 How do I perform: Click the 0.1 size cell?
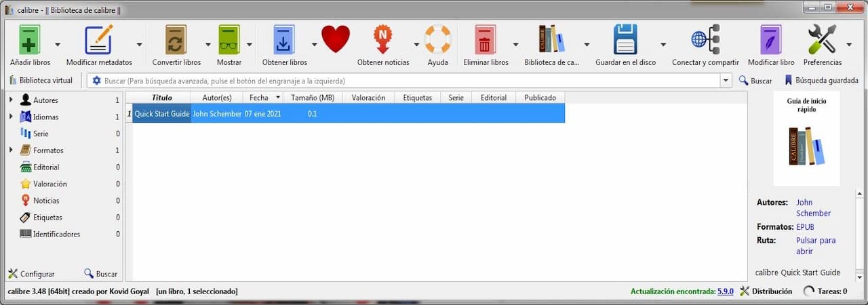(x=313, y=113)
